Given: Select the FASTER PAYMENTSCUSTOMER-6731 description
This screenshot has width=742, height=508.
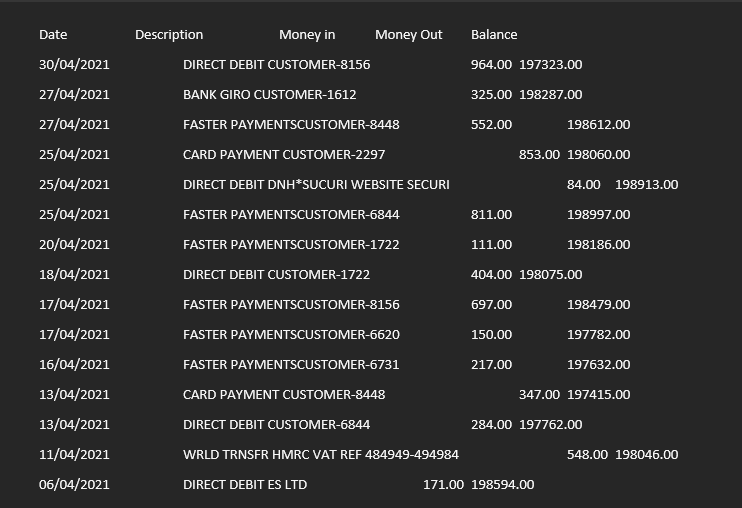Looking at the screenshot, I should tap(291, 365).
